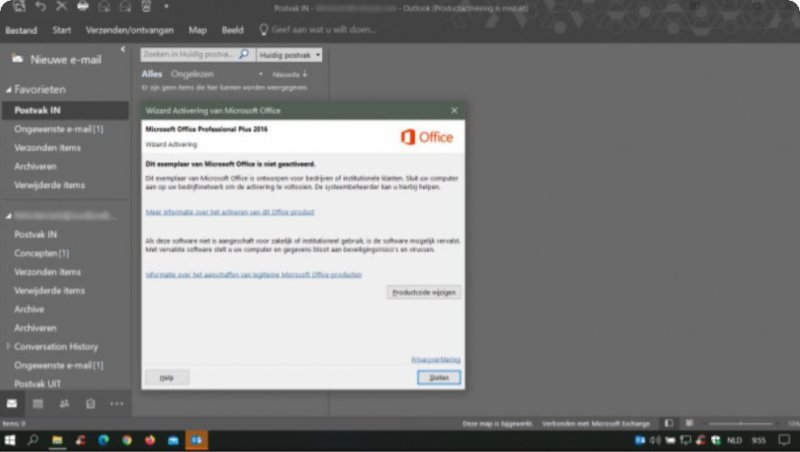Click the Undo arrow in quick access toolbar
The width and height of the screenshot is (800, 452).
click(40, 6)
